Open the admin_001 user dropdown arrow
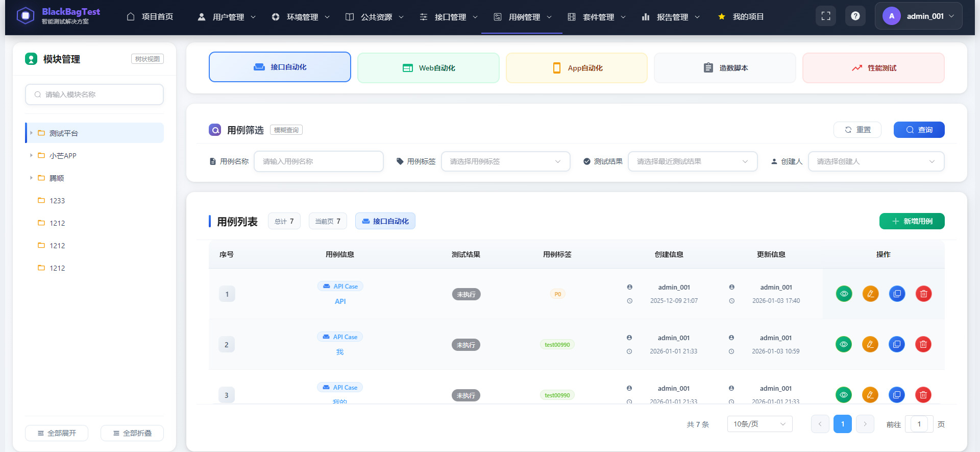This screenshot has width=980, height=452. [x=951, y=16]
